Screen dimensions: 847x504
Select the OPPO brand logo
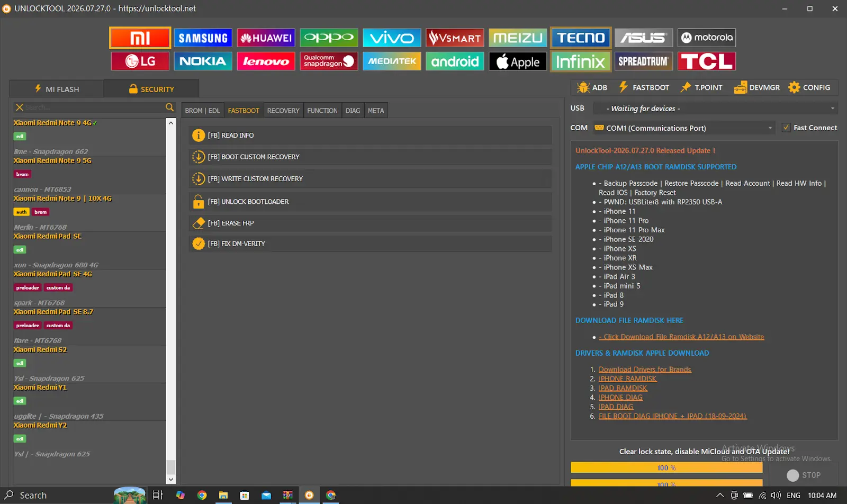(x=329, y=38)
